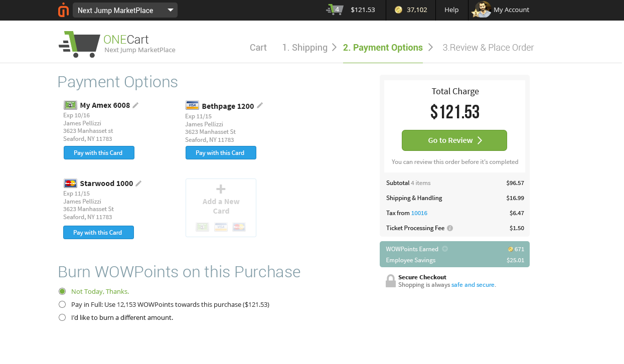Click the orange Next Jump logo icon
The image size is (624, 364).
[x=63, y=10]
